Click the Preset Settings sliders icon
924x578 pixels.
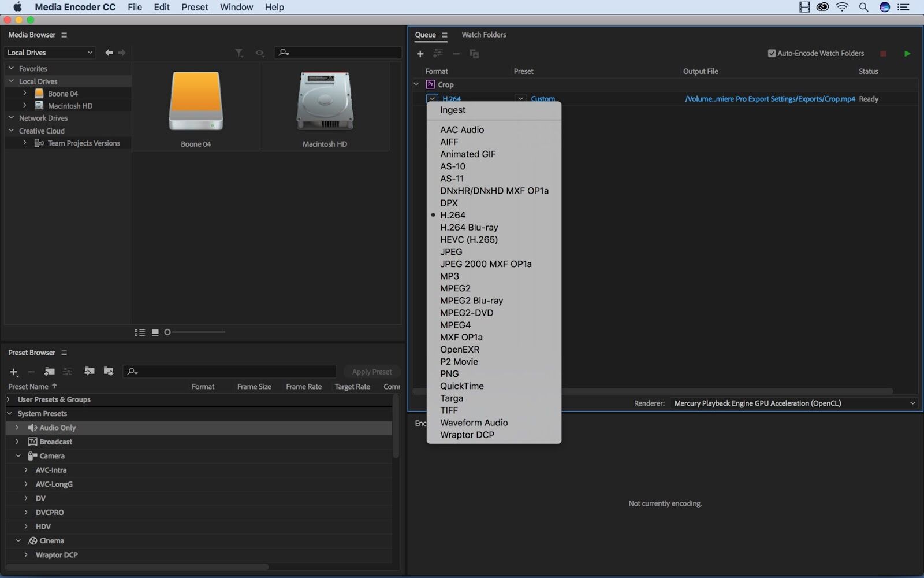(x=68, y=372)
